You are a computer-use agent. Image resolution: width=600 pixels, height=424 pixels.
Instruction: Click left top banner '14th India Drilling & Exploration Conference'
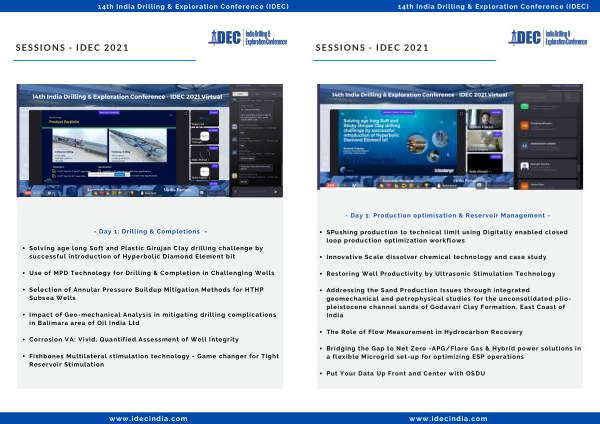(x=193, y=7)
